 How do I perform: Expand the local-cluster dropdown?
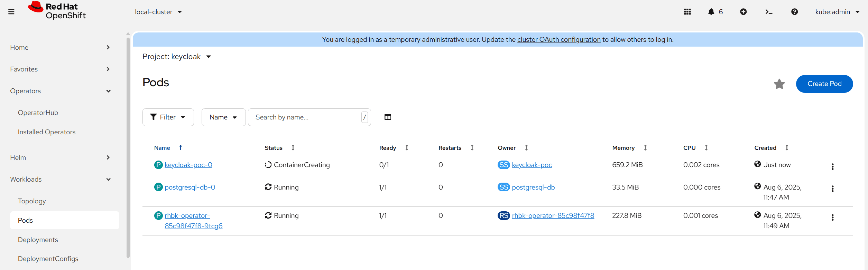click(x=158, y=12)
